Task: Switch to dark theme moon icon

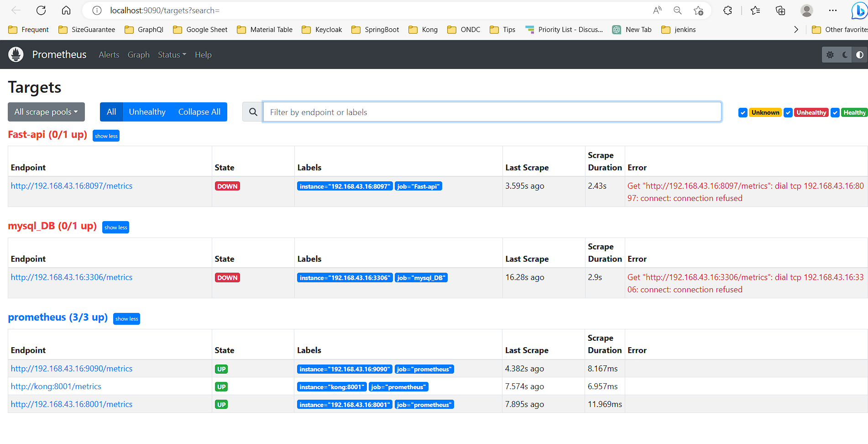Action: point(845,55)
